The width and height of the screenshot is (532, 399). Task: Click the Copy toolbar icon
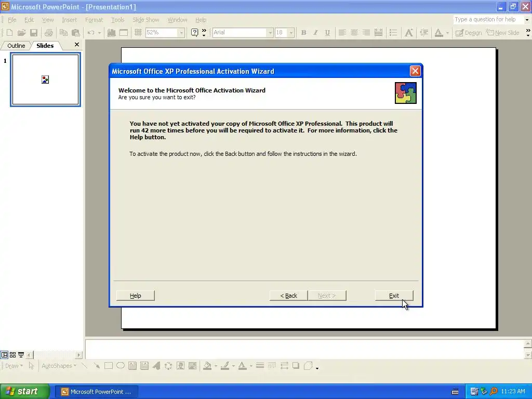(63, 33)
